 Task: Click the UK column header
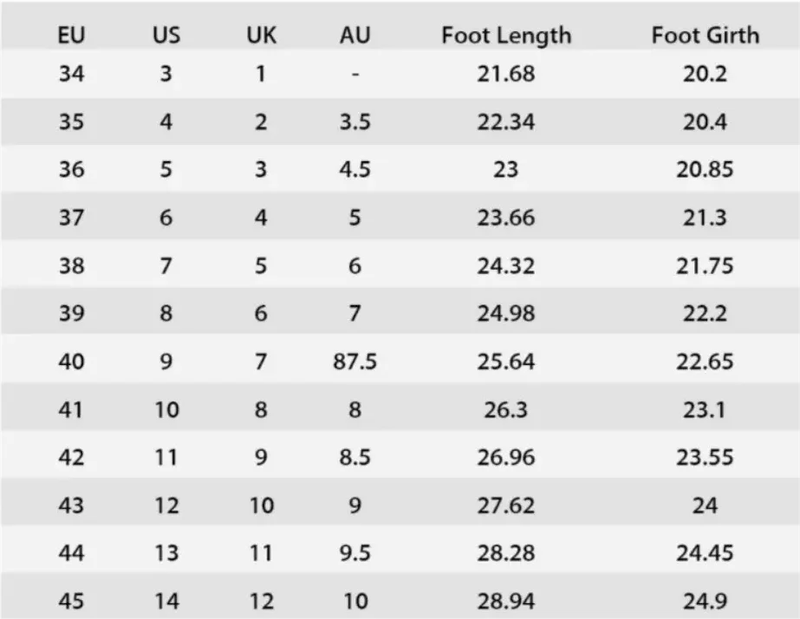pos(261,35)
